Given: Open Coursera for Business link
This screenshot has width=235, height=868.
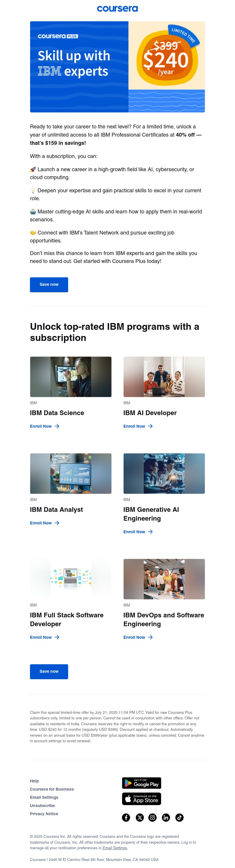Looking at the screenshot, I should point(52,789).
